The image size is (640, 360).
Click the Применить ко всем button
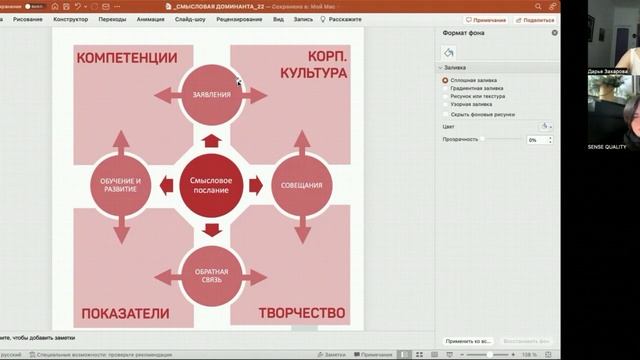(468, 341)
